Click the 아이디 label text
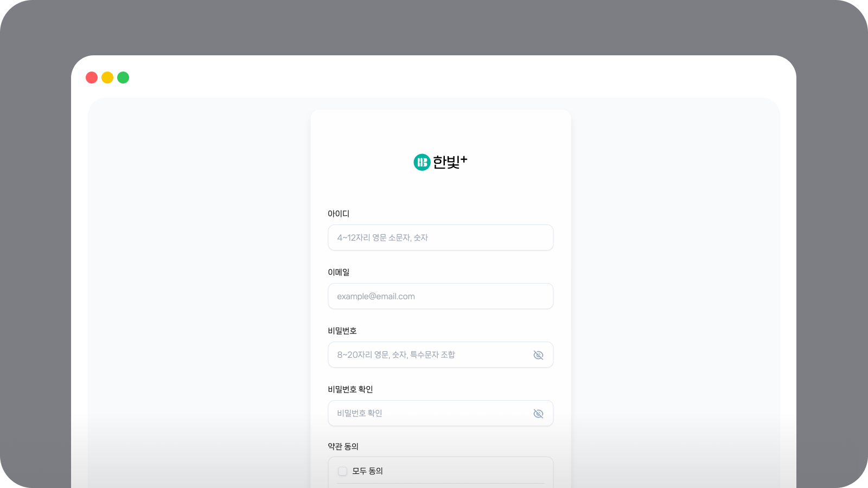 click(x=339, y=214)
